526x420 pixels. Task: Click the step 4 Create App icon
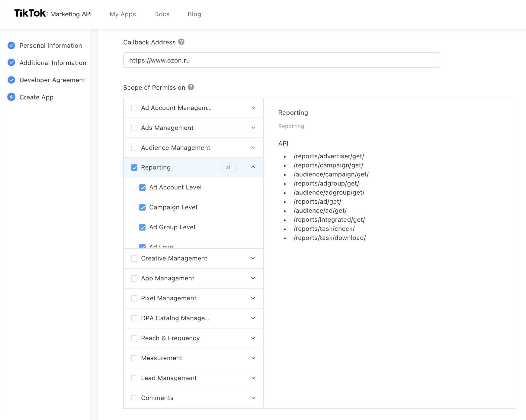(x=11, y=97)
